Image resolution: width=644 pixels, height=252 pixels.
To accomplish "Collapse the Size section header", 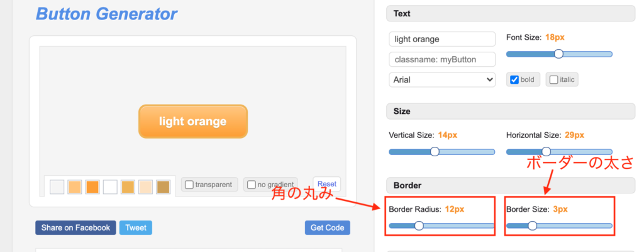I will coord(511,111).
